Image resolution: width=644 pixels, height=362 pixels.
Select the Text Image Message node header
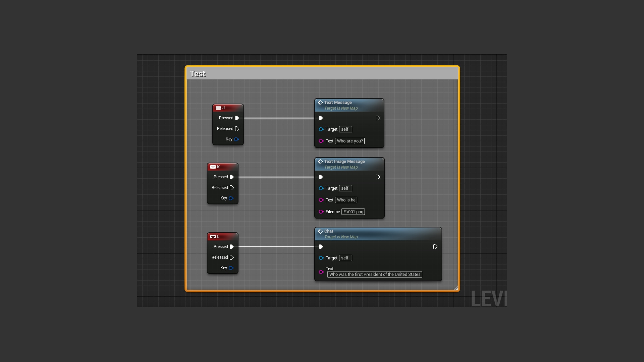(x=349, y=164)
